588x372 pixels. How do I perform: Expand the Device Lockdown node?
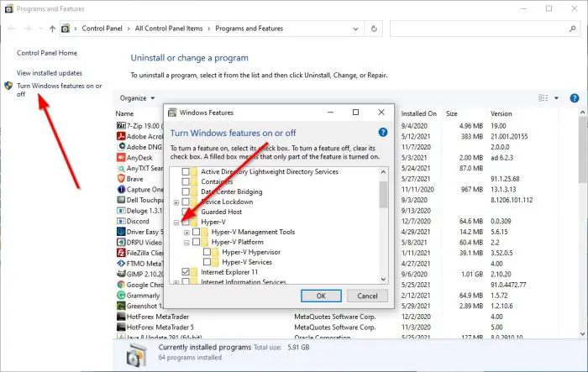pos(176,202)
